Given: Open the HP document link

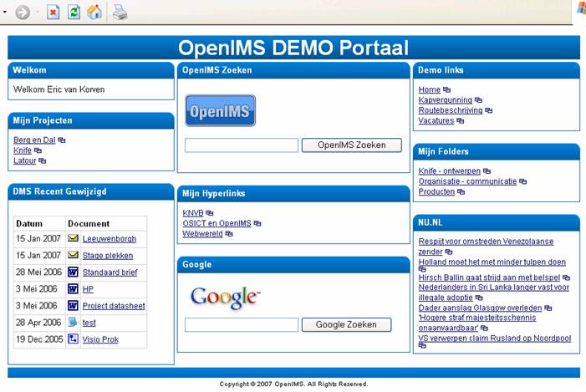Looking at the screenshot, I should point(88,289).
